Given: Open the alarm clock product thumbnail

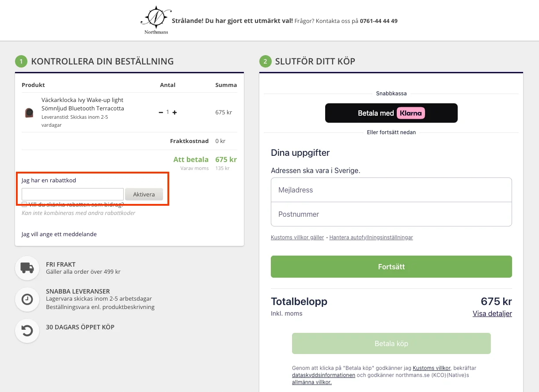Looking at the screenshot, I should pos(29,113).
